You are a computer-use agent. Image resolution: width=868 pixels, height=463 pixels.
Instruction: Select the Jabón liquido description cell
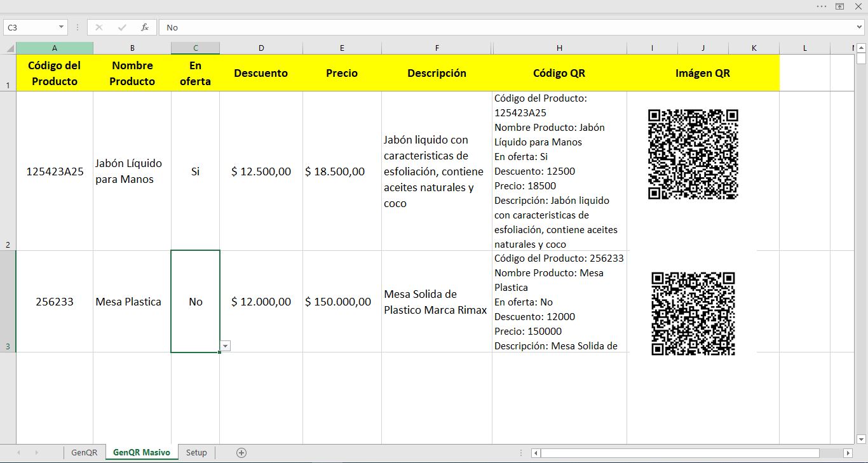point(437,171)
